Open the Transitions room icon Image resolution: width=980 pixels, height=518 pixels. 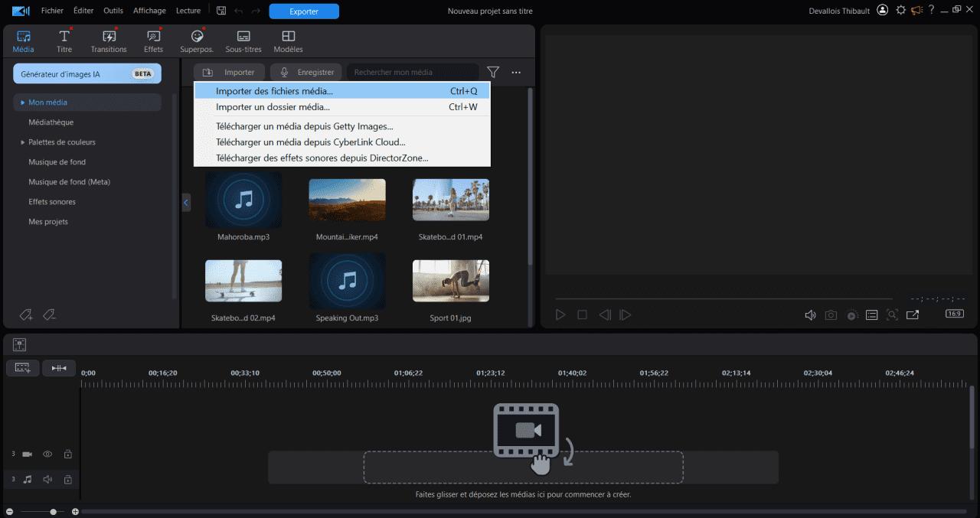coord(109,41)
